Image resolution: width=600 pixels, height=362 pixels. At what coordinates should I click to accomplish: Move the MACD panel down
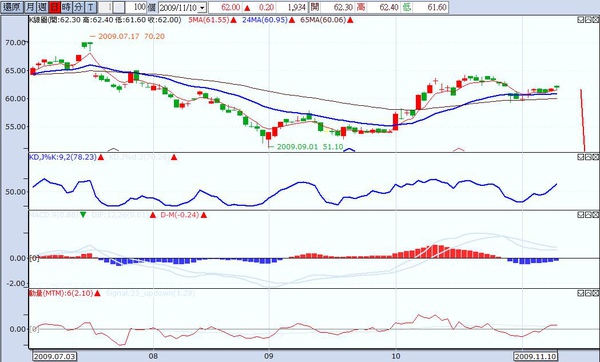[580, 215]
